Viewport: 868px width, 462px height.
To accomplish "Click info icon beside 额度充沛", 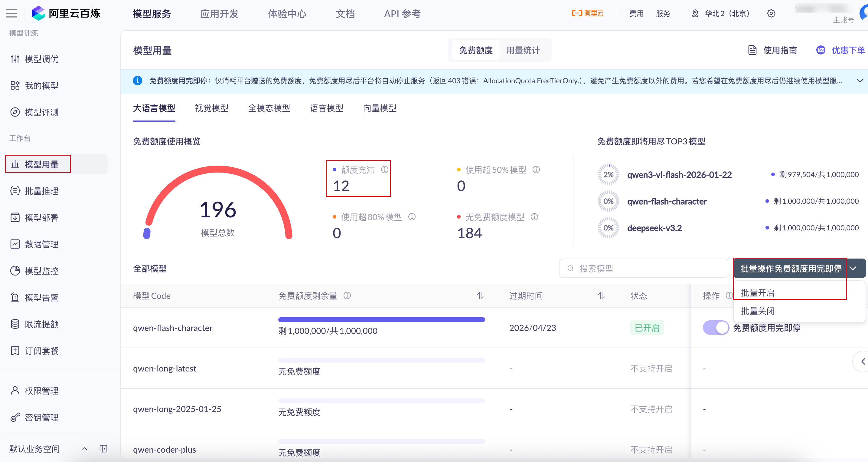I will (385, 170).
